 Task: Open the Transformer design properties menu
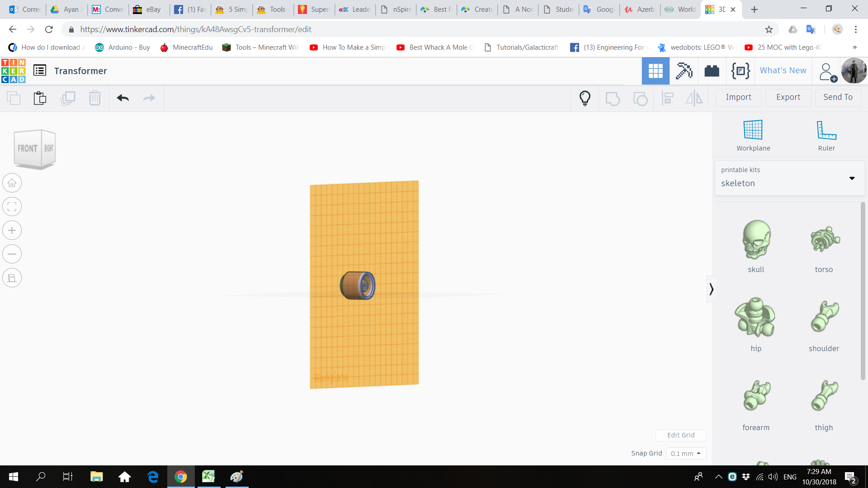40,70
